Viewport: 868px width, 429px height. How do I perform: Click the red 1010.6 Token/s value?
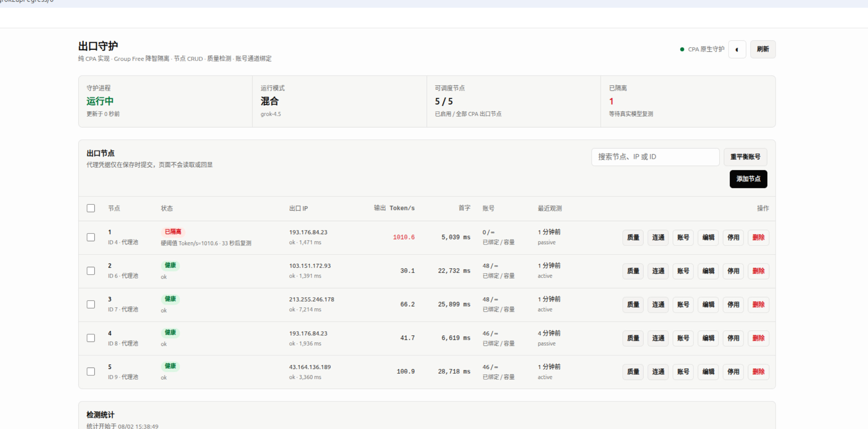click(x=404, y=237)
